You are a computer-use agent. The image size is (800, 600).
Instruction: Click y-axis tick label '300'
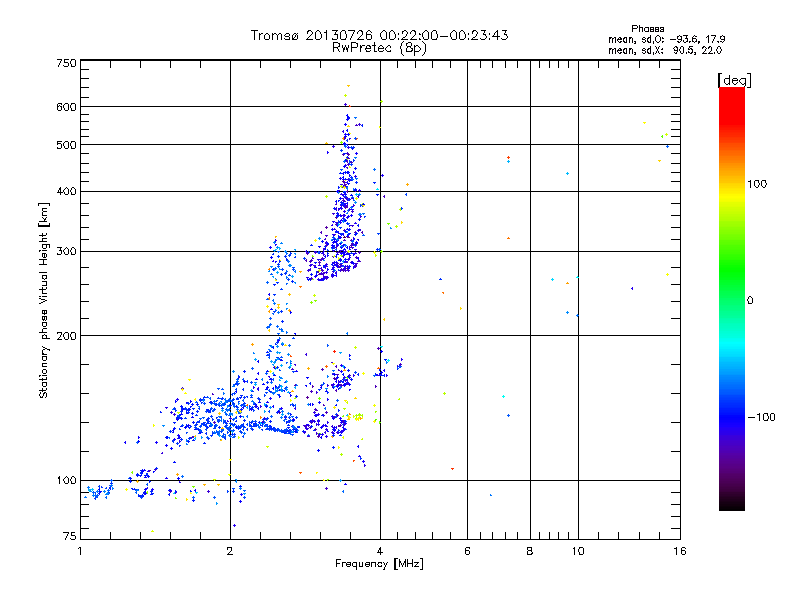pos(66,251)
